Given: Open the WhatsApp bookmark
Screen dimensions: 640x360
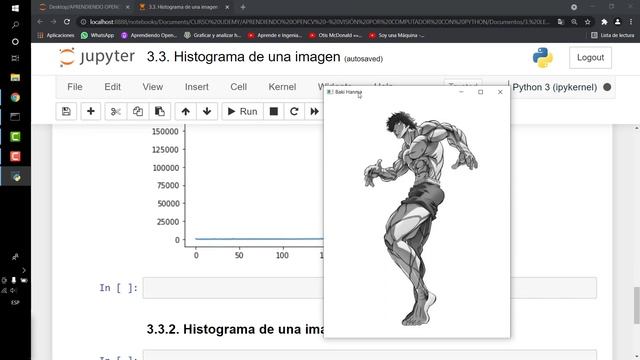Looking at the screenshot, I should [x=98, y=36].
